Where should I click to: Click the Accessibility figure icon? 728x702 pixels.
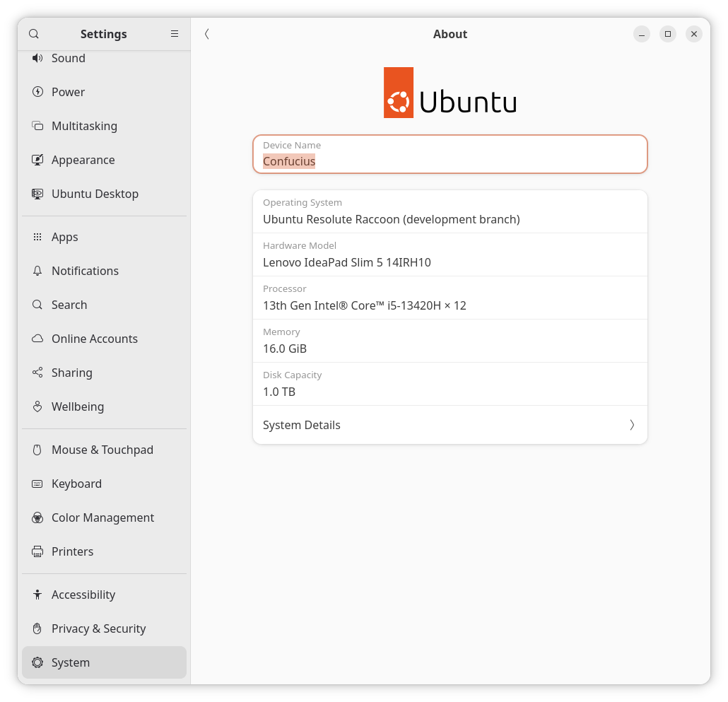pyautogui.click(x=37, y=595)
